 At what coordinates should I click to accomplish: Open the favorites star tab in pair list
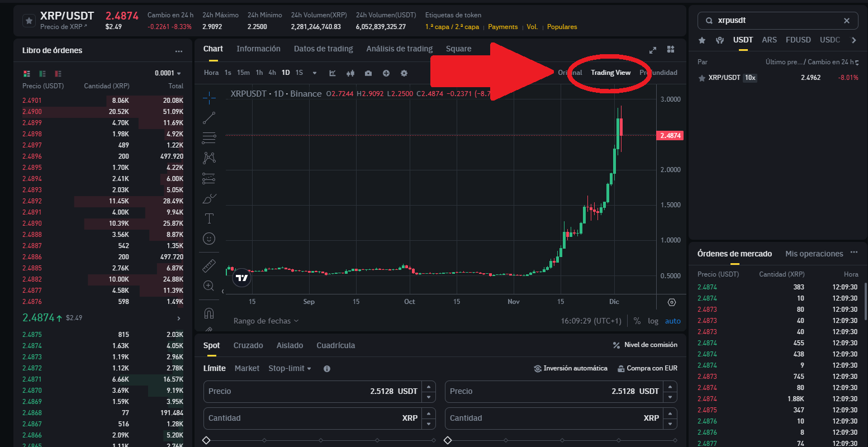[702, 40]
